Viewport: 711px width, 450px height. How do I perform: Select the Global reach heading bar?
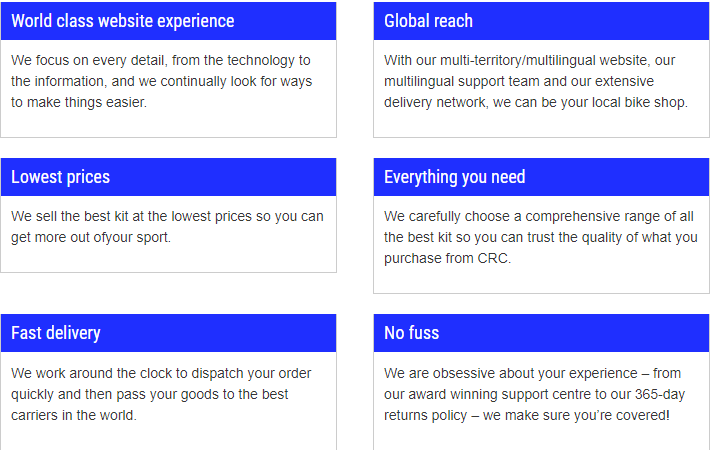coord(541,21)
